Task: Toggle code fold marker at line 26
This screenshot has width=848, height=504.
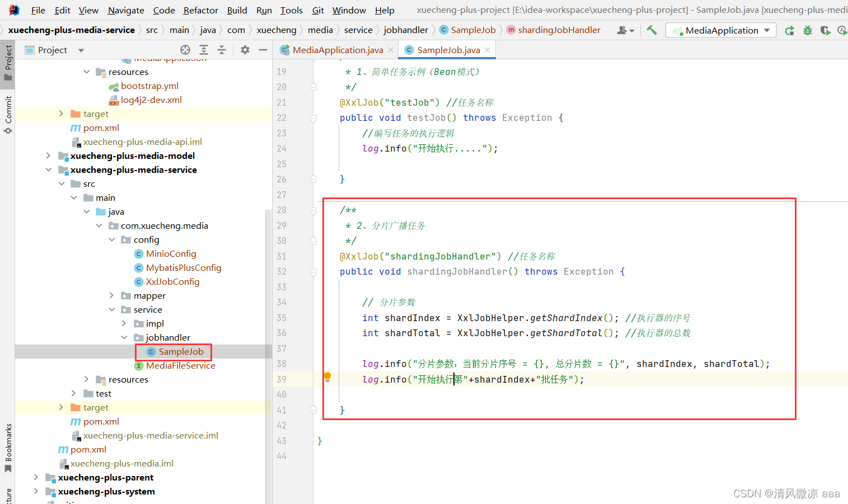Action: point(313,180)
